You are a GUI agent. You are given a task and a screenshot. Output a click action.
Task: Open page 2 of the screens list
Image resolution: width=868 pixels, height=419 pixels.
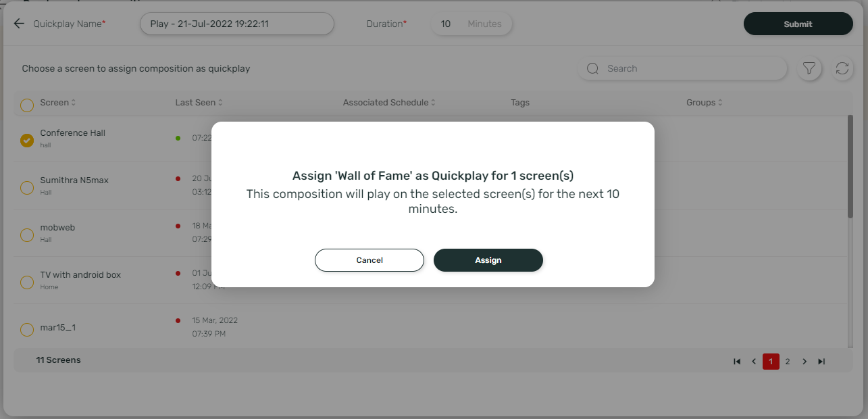tap(788, 362)
